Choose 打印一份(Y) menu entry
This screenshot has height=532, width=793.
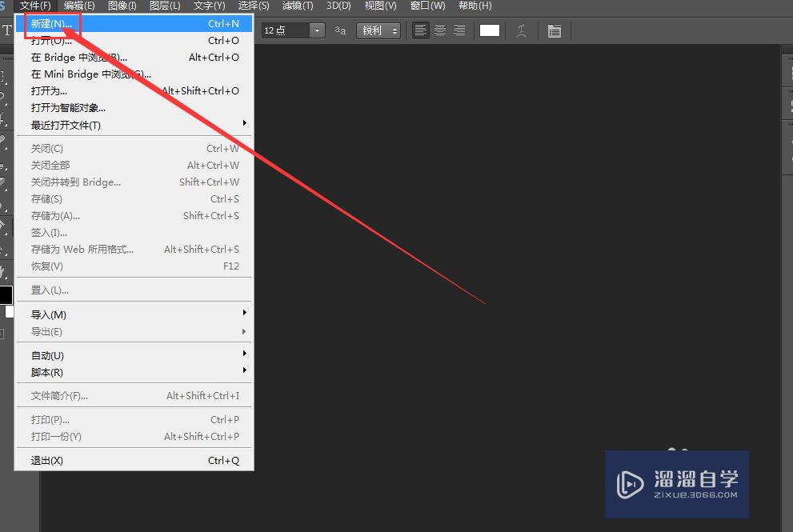[x=134, y=437]
